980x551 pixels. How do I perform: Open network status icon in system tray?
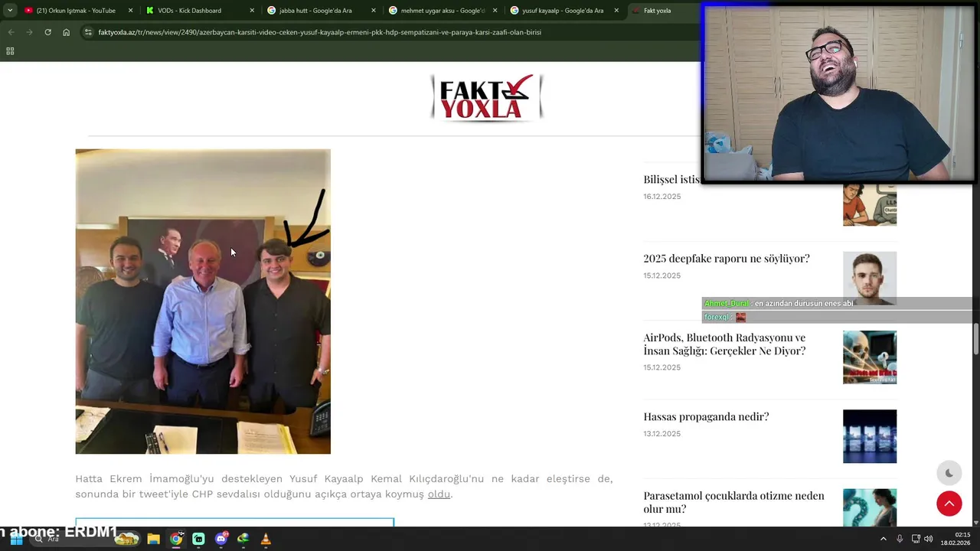point(916,539)
